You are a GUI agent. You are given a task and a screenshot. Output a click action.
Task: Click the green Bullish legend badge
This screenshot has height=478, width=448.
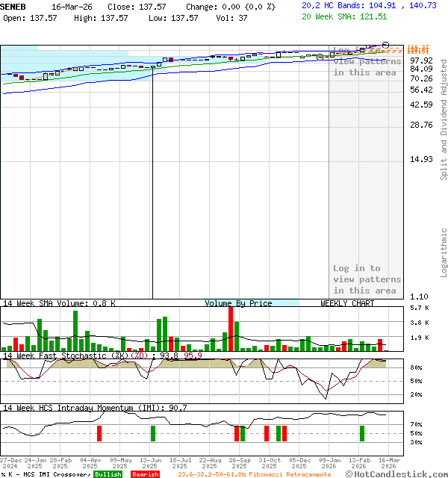click(x=108, y=474)
